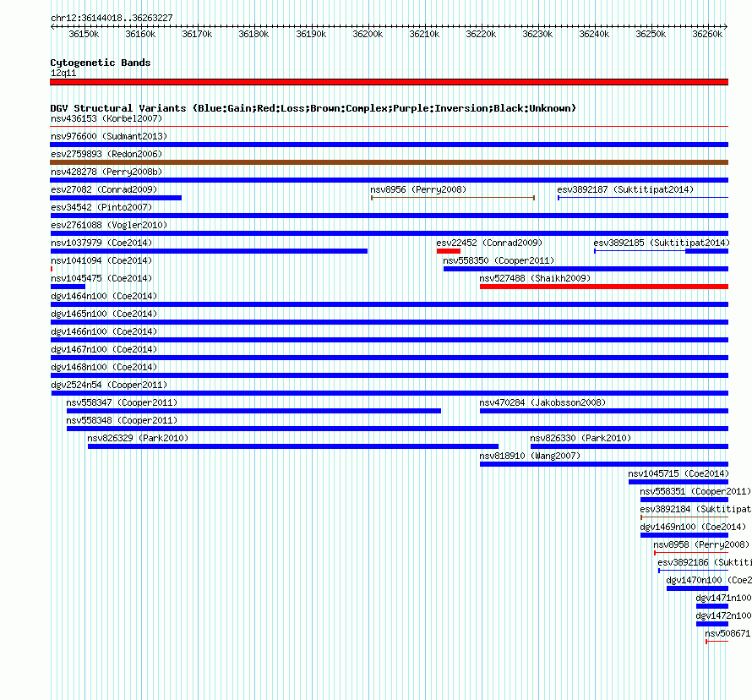Click chr12:36144018..36263227 coordinate text
Image resolution: width=752 pixels, height=700 pixels.
tap(112, 19)
